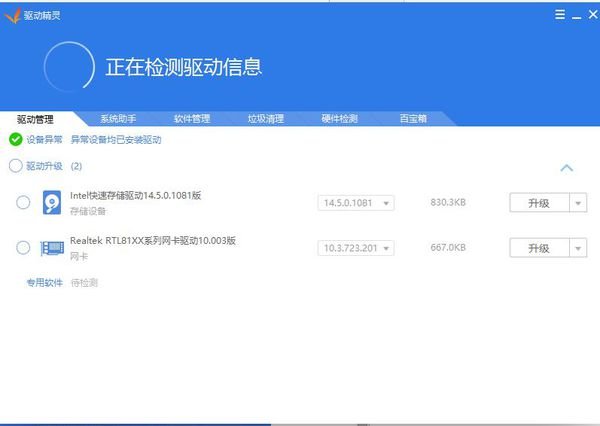This screenshot has height=426, width=600.
Task: Click the 网卡 category text
Action: 79,256
